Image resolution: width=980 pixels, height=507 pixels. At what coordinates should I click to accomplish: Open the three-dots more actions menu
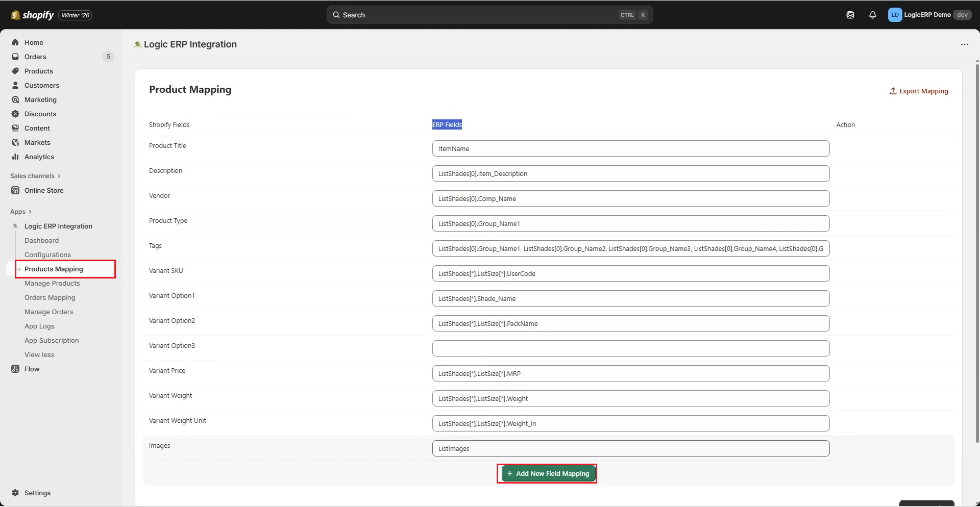click(964, 44)
